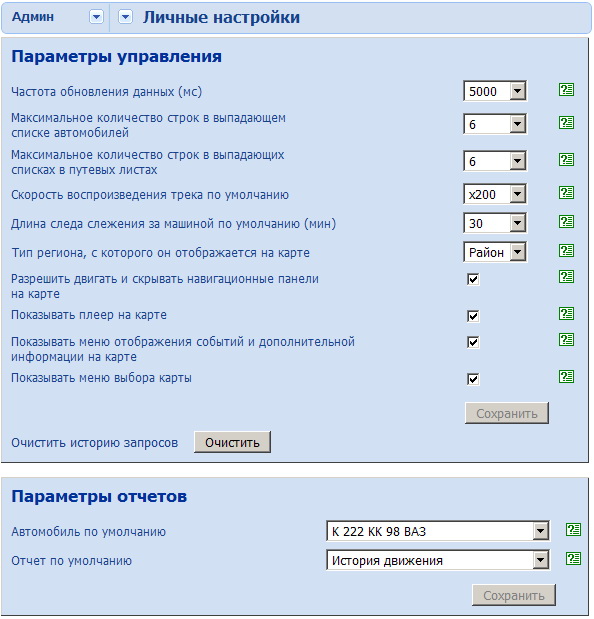Open the 5000 ms update frequency dropdown
This screenshot has width=594, height=619.
click(x=495, y=91)
